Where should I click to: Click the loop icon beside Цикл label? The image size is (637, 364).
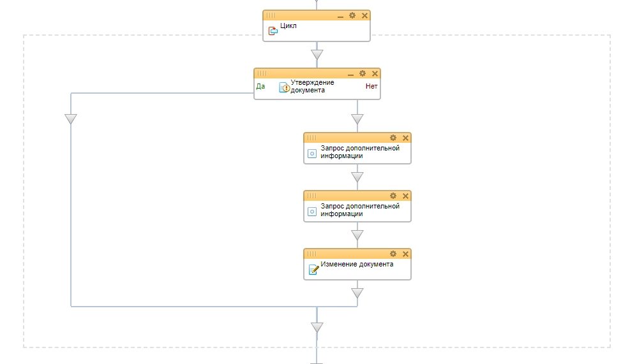273,31
